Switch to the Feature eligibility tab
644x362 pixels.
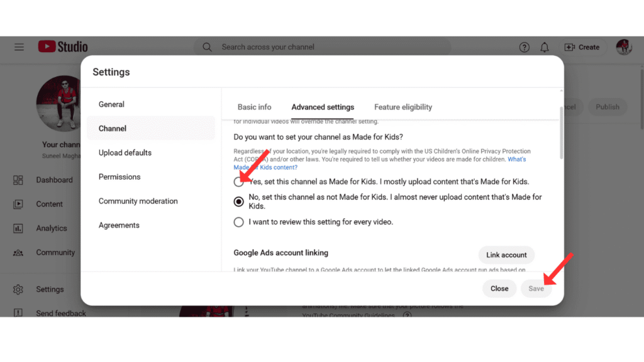[403, 107]
